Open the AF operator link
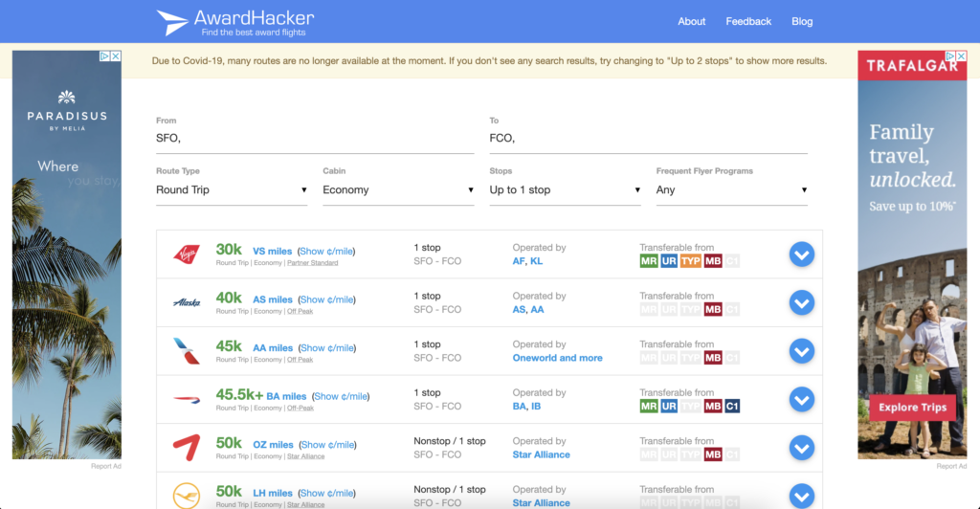980x509 pixels. coord(518,261)
